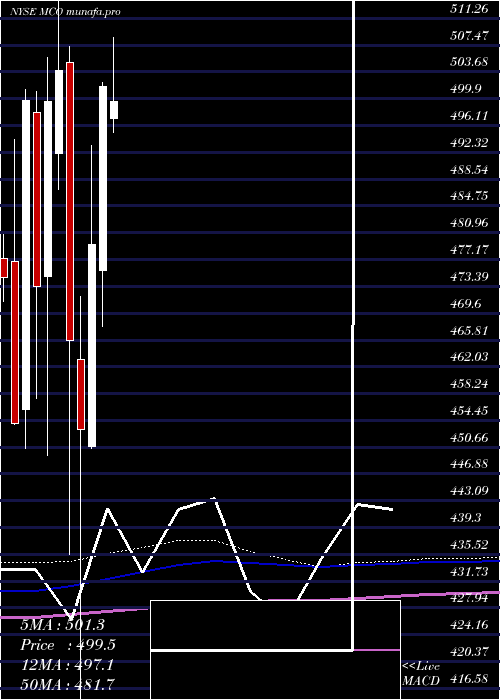Viewport: 500px width, 700px height.
Task: Click the 465.81 price axis label
Action: pyautogui.click(x=469, y=330)
